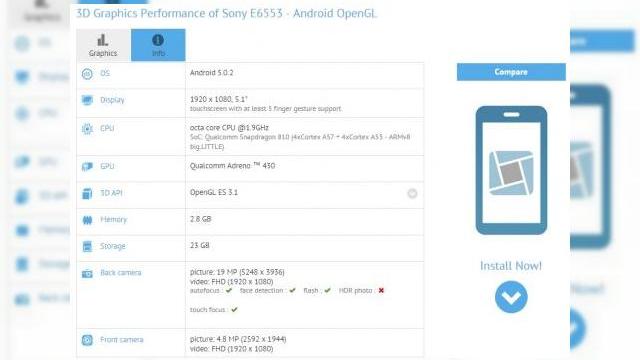Click the 'OpenGL ES 3.1' value
The height and width of the screenshot is (360, 640).
point(213,192)
